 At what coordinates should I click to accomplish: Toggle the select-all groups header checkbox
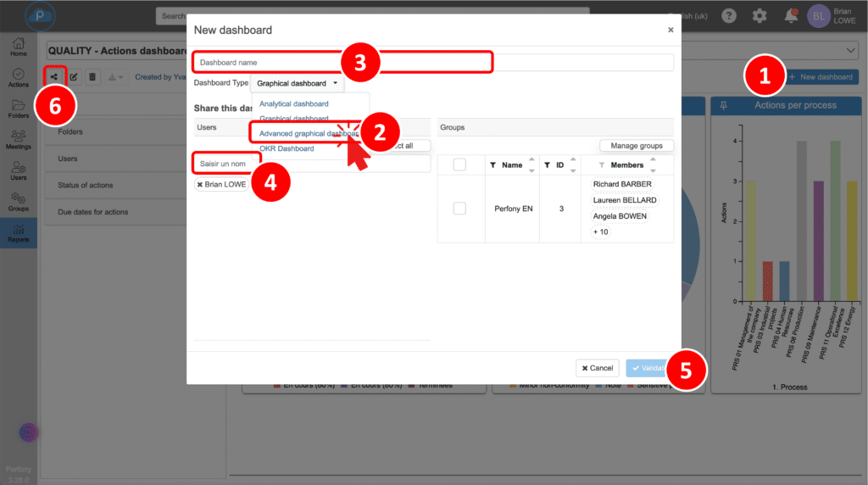pos(459,164)
